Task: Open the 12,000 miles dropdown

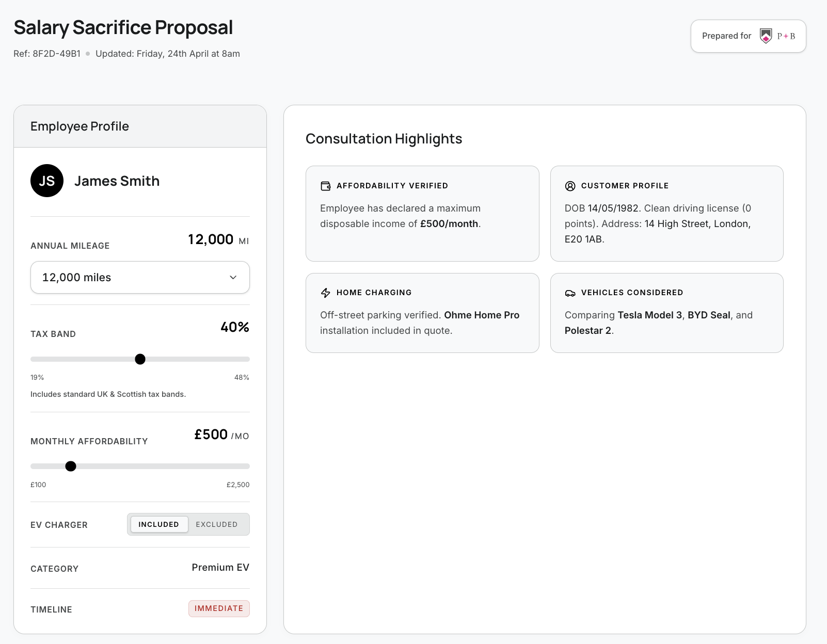Action: click(x=140, y=278)
